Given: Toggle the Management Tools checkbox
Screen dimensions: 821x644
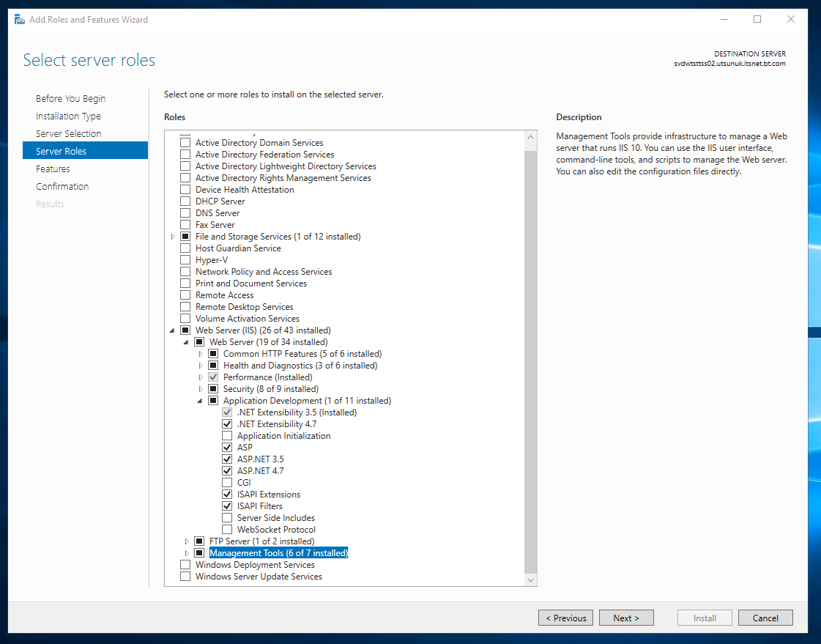Looking at the screenshot, I should coord(199,553).
